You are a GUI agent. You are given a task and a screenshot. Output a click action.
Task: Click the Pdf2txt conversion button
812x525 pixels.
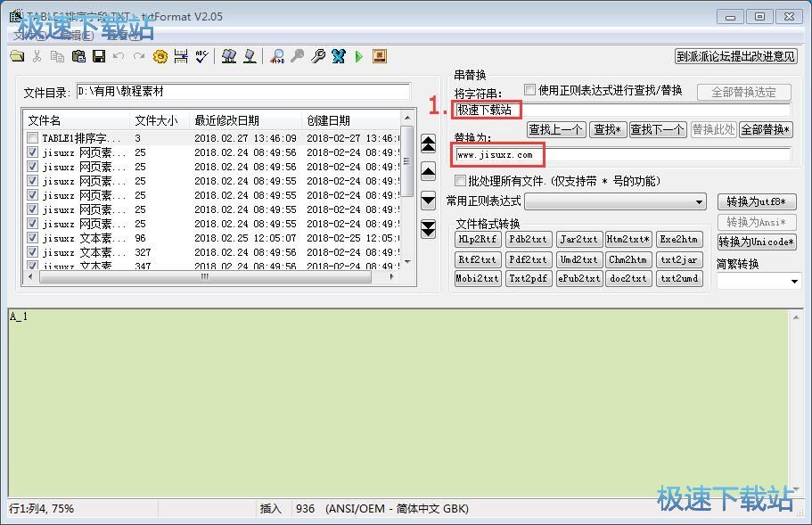tap(528, 259)
